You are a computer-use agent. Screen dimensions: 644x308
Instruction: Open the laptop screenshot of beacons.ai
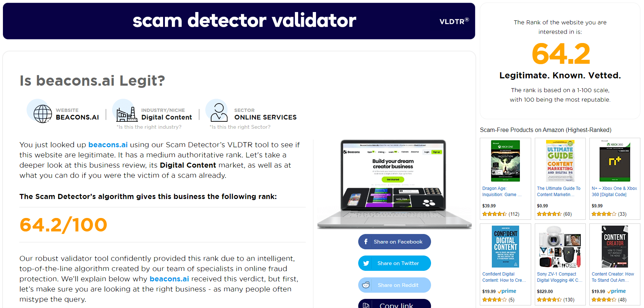pyautogui.click(x=394, y=184)
